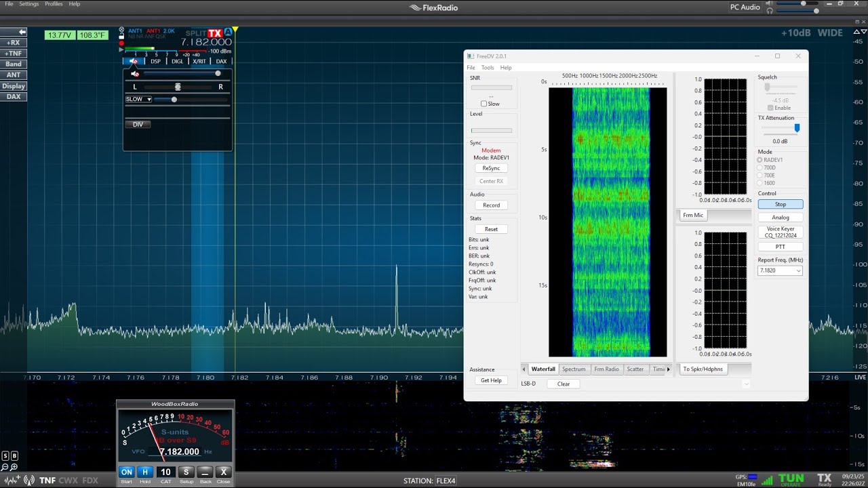Open the SLOW AGC dropdown
Image resolution: width=868 pixels, height=488 pixels.
pyautogui.click(x=139, y=99)
